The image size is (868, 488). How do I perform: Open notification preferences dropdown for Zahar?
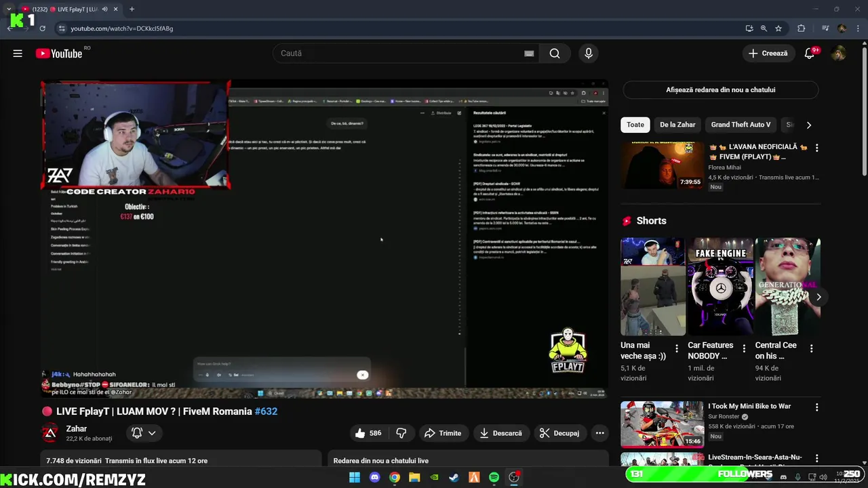coord(144,433)
